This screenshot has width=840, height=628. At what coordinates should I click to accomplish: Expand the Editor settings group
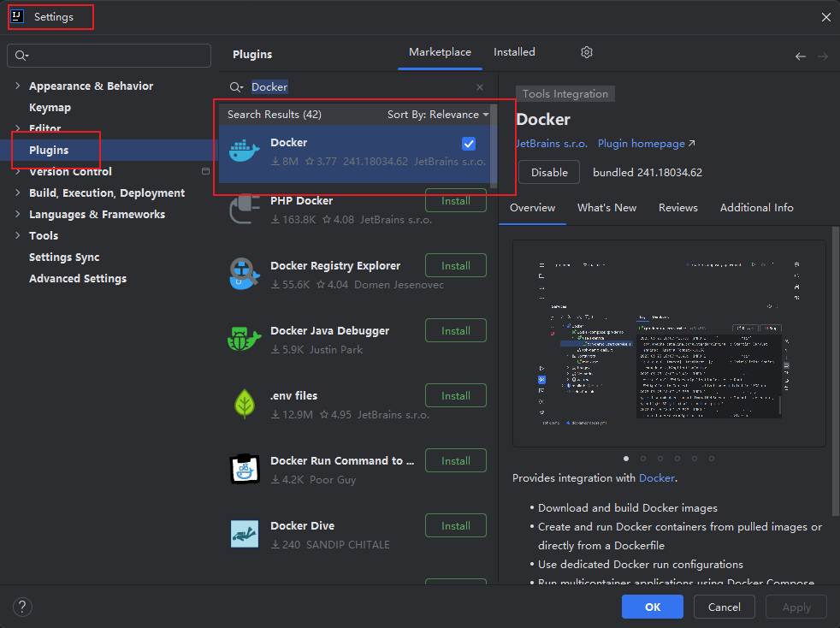18,128
